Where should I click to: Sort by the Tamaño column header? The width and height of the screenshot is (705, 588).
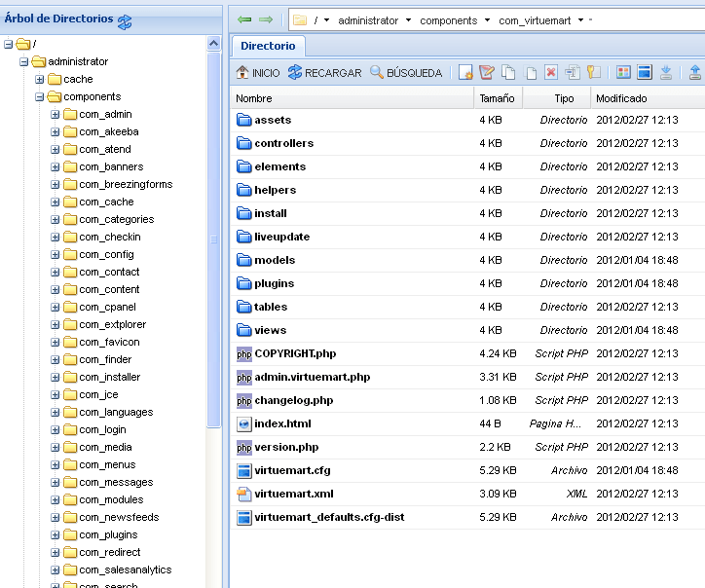click(x=498, y=98)
